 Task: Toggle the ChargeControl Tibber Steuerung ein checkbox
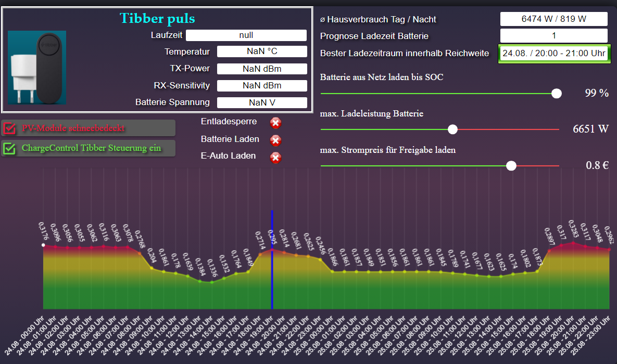[9, 149]
